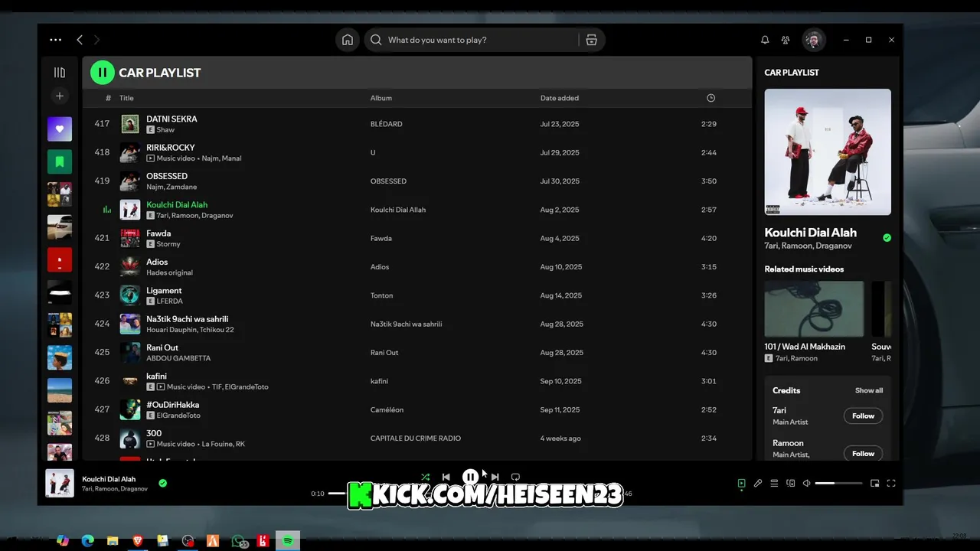
Task: Play the 101 / Wad Al Makhazin music video thumbnail
Action: pos(814,308)
